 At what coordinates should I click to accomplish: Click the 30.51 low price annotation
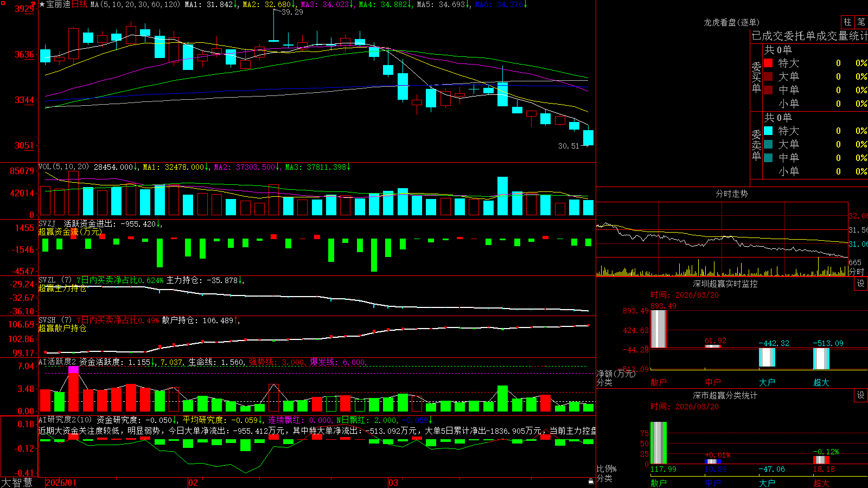pyautogui.click(x=569, y=146)
